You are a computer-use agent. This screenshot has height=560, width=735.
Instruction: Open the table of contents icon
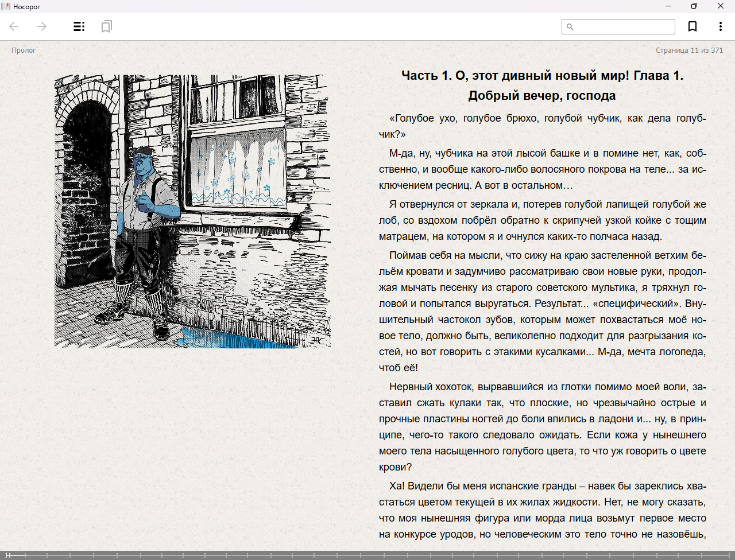pyautogui.click(x=79, y=26)
